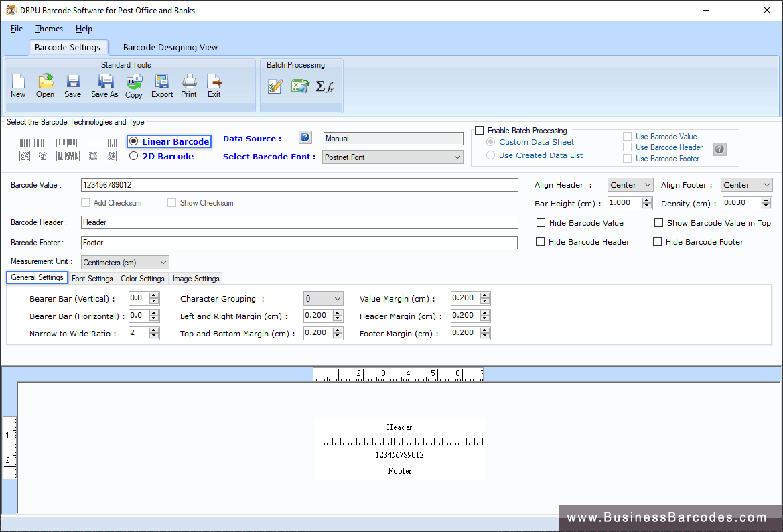The width and height of the screenshot is (783, 532).
Task: Open an existing barcode file
Action: coord(45,85)
